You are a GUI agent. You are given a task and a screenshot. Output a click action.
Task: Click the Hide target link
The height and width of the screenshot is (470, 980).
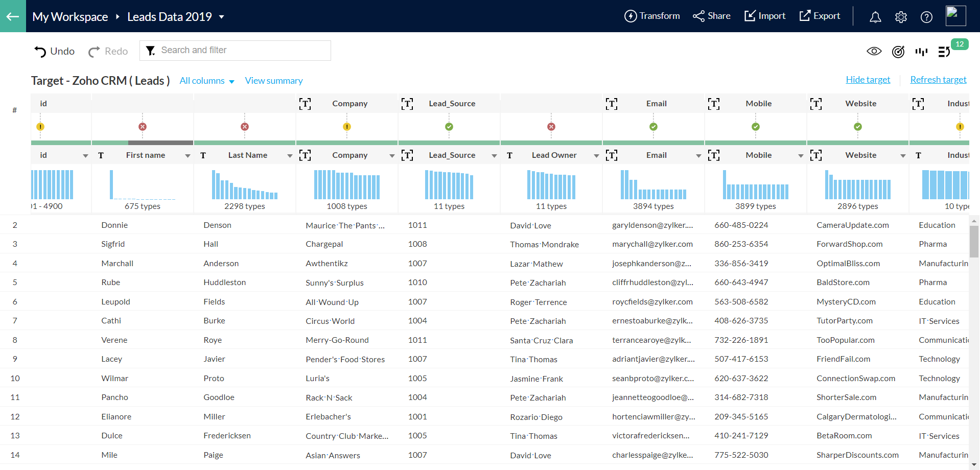(x=868, y=80)
